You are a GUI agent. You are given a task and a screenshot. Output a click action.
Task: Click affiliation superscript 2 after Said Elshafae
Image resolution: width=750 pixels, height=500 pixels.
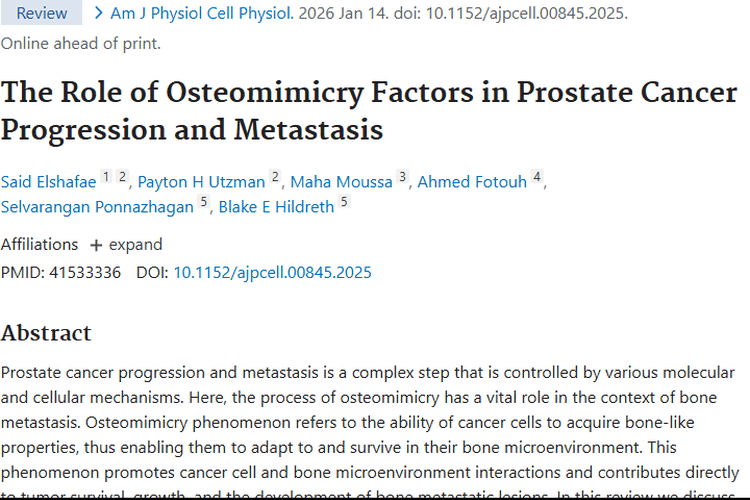pos(122,177)
